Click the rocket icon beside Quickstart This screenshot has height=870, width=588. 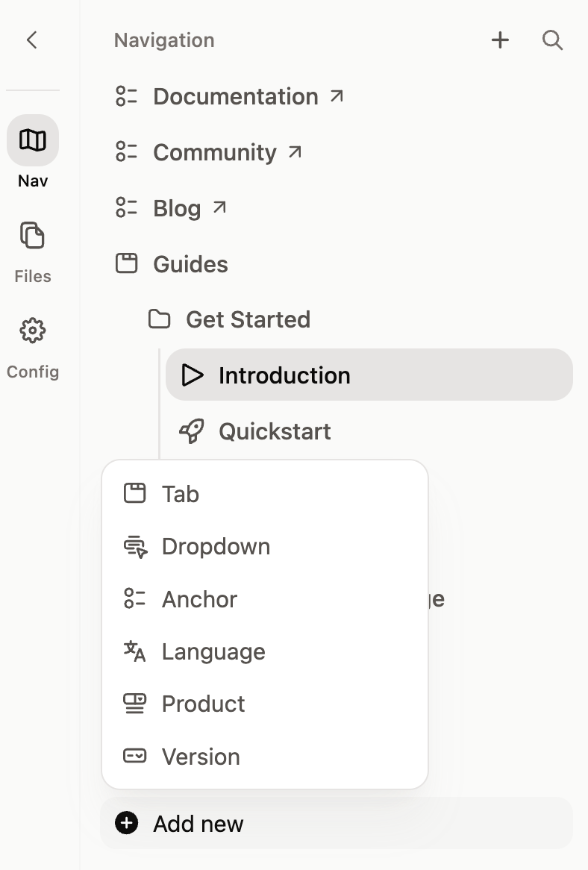tap(193, 431)
